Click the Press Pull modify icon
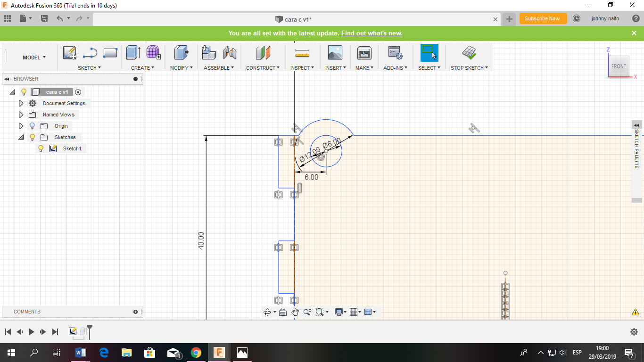644x362 pixels. click(181, 52)
